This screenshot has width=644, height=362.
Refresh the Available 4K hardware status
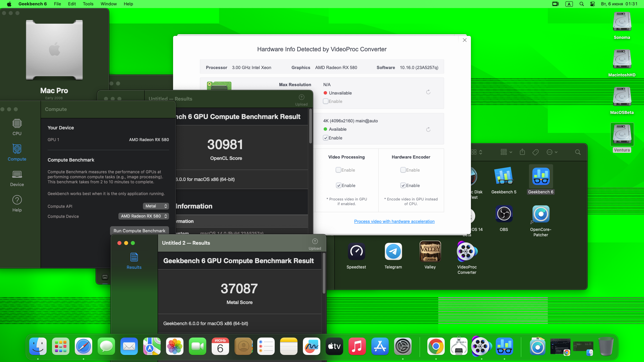coord(428,130)
